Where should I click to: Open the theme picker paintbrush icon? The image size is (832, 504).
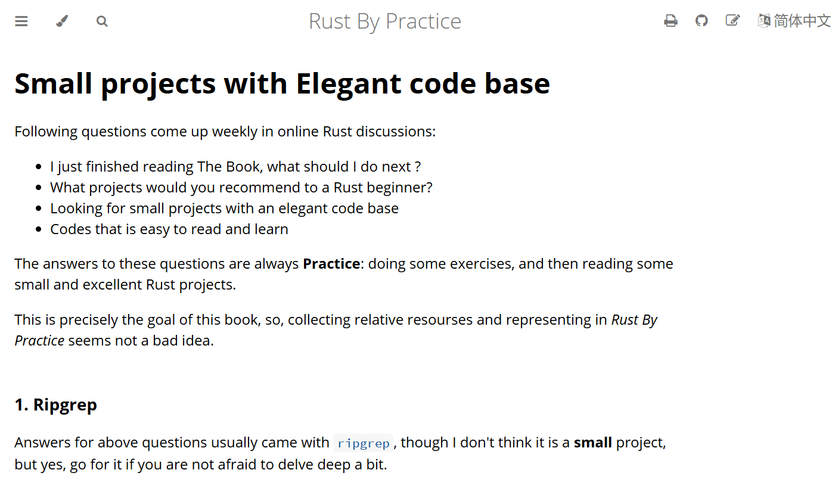(x=62, y=21)
